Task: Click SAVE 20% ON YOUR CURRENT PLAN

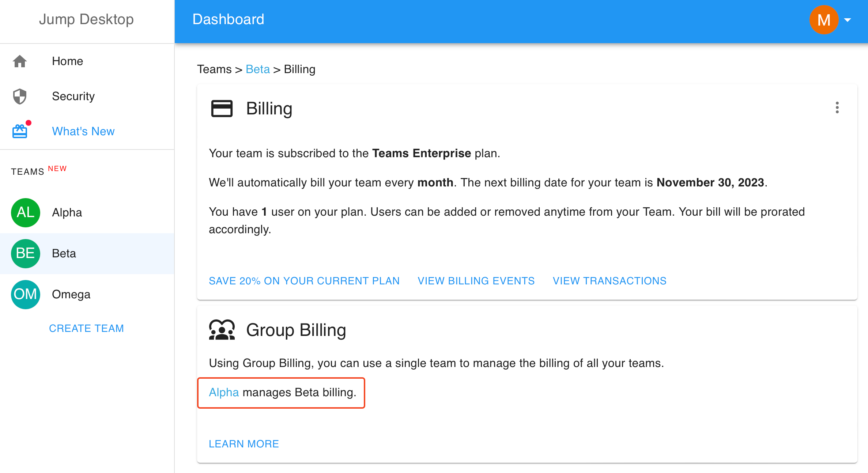Action: click(304, 281)
